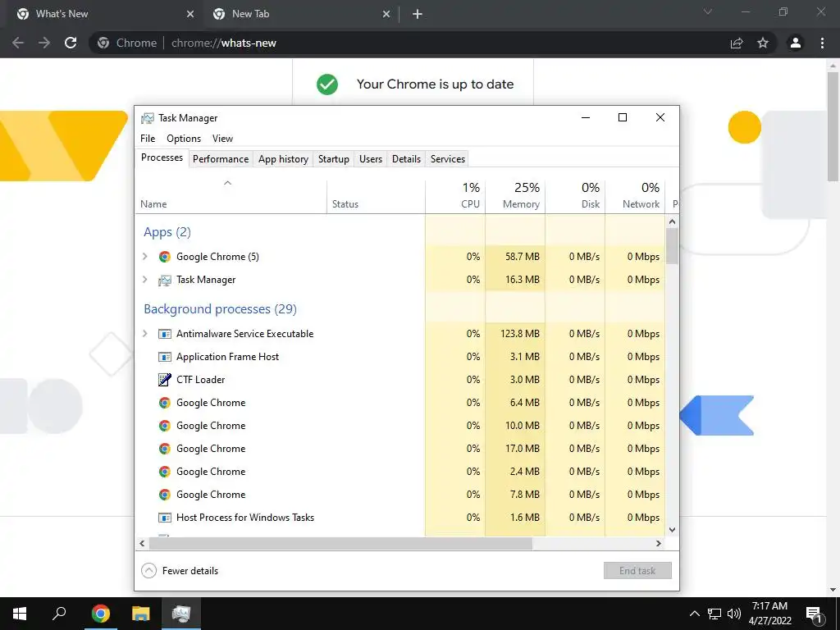This screenshot has height=630, width=840.
Task: Collapse view via Fewer details arrow
Action: (149, 571)
